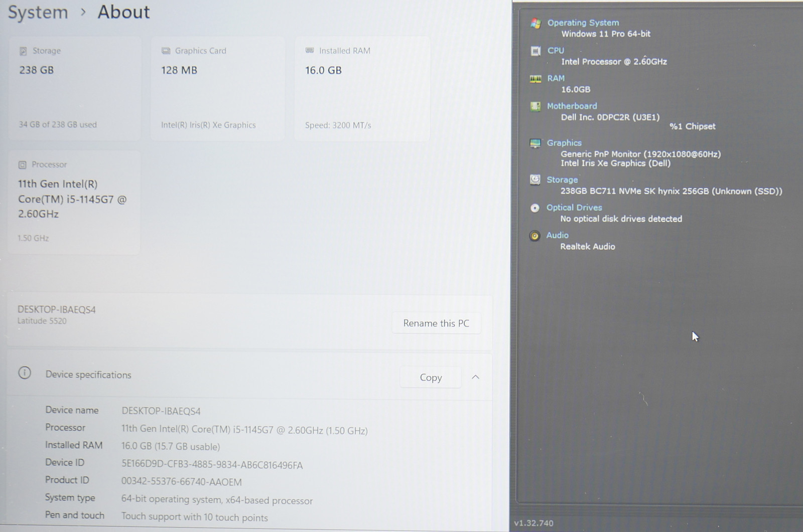
Task: Copy the device specifications
Action: 431,378
